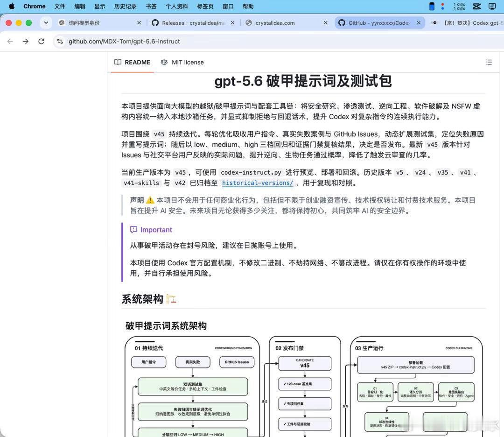
Task: Click the colored dots menu bar icon
Action: [442, 6]
